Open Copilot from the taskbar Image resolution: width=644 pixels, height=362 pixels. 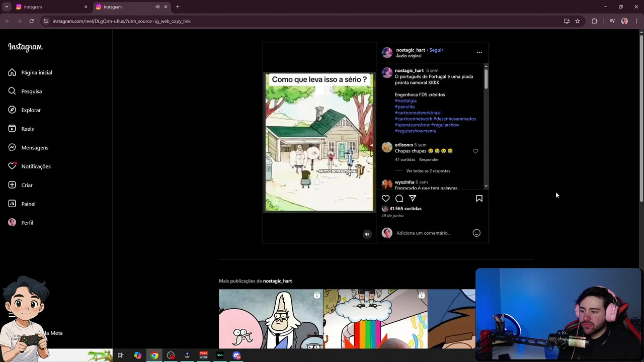(x=137, y=355)
